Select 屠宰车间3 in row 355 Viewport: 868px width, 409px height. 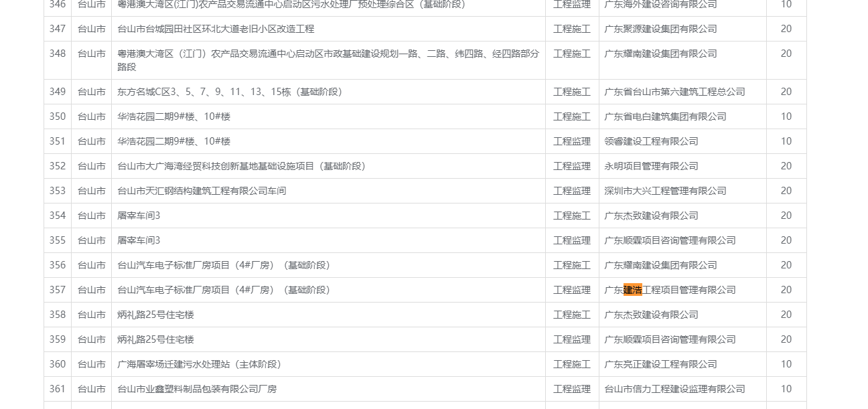(x=139, y=240)
